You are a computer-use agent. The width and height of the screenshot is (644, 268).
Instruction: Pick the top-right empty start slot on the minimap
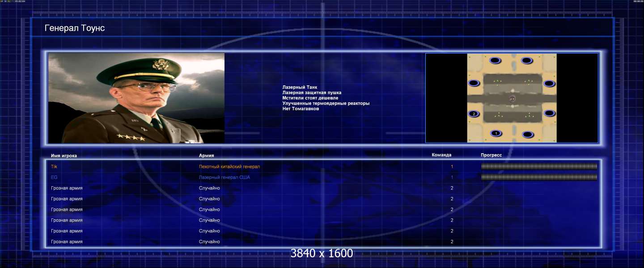527,60
